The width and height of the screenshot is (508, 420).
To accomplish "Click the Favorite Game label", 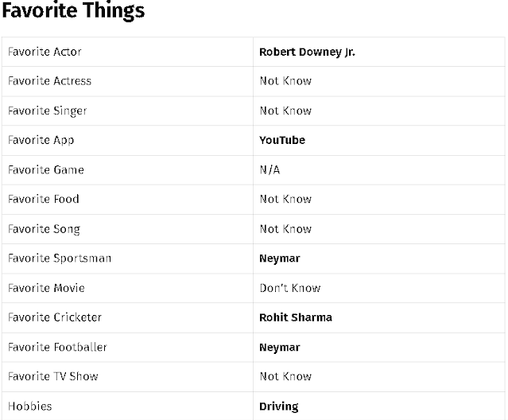I will (46, 169).
